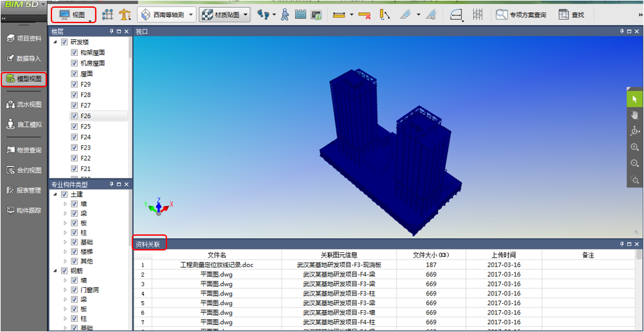Open the 视图 toolbar dropdown
The width and height of the screenshot is (644, 332).
pos(73,15)
